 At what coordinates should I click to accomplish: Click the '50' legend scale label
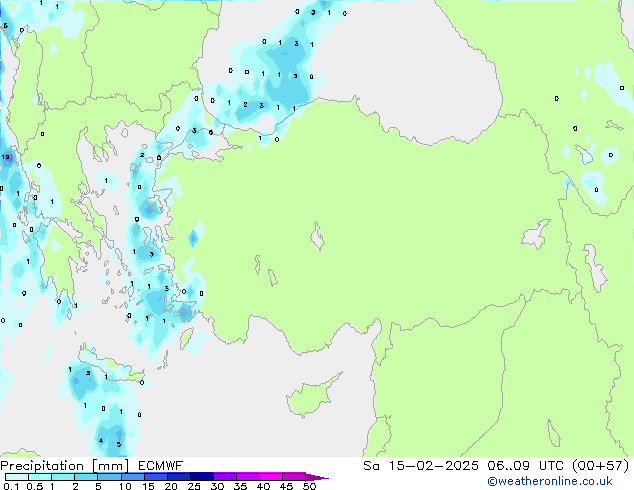point(309,486)
